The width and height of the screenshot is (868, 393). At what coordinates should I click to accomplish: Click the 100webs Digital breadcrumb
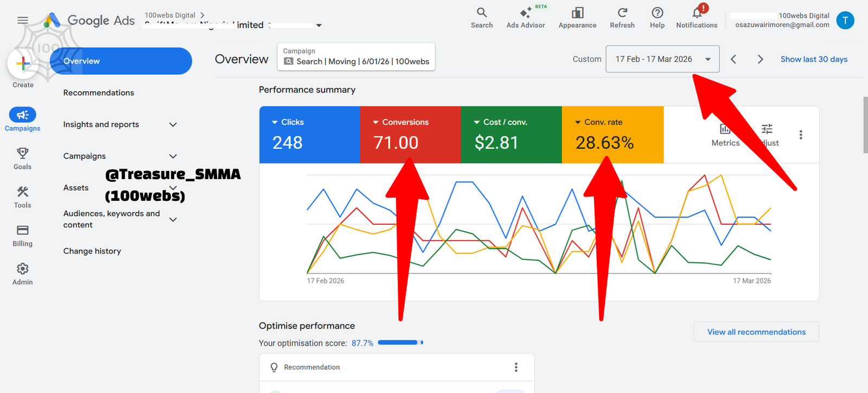pyautogui.click(x=170, y=15)
